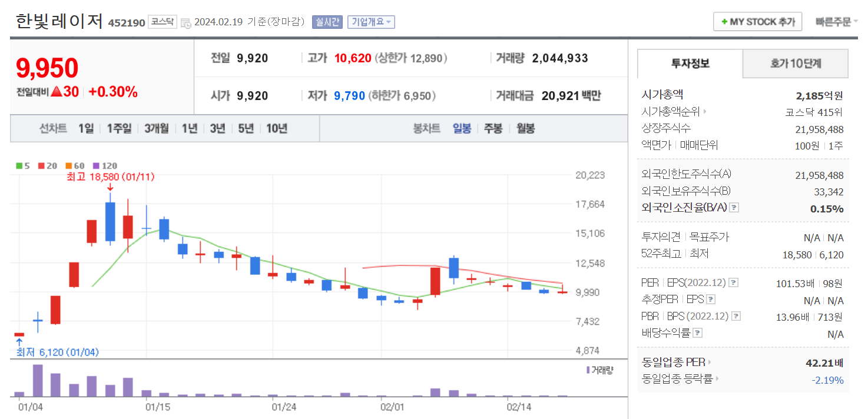Click the 최고 18,580 (01/11) chart annotation
This screenshot has width=868, height=419.
[x=111, y=177]
